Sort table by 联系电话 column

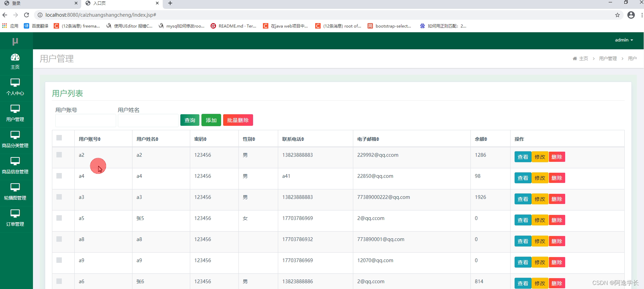(x=293, y=139)
